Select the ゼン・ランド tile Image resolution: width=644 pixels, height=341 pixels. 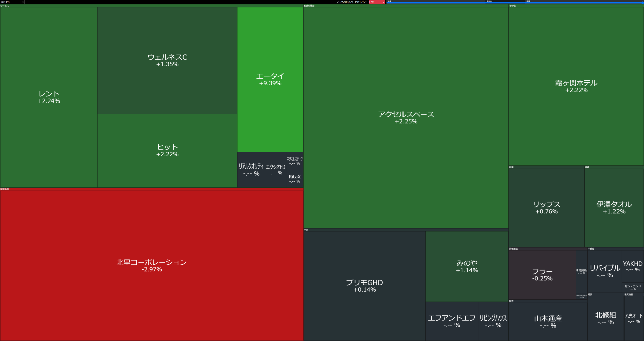click(633, 287)
